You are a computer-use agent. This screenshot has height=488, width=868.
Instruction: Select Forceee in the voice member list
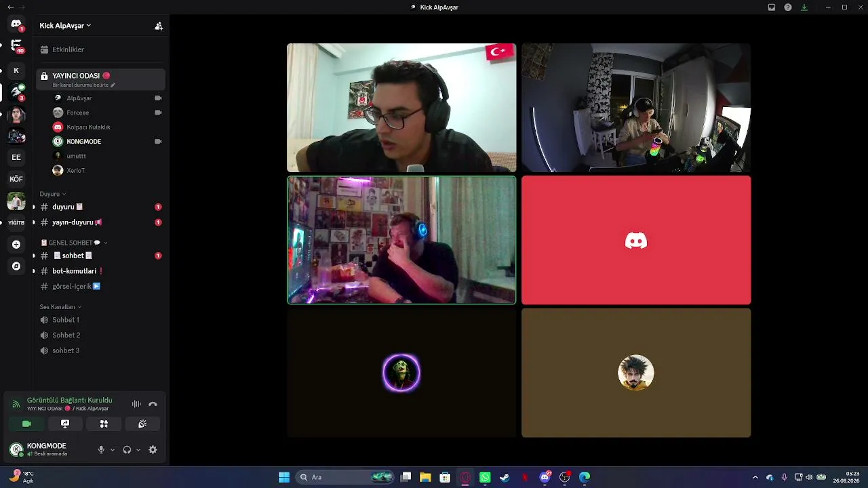(107, 113)
